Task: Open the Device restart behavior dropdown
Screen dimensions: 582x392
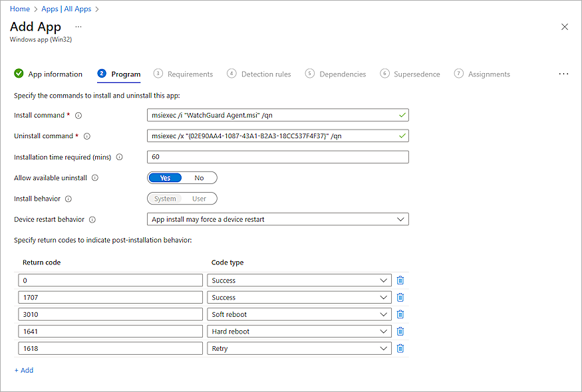Action: tap(277, 219)
